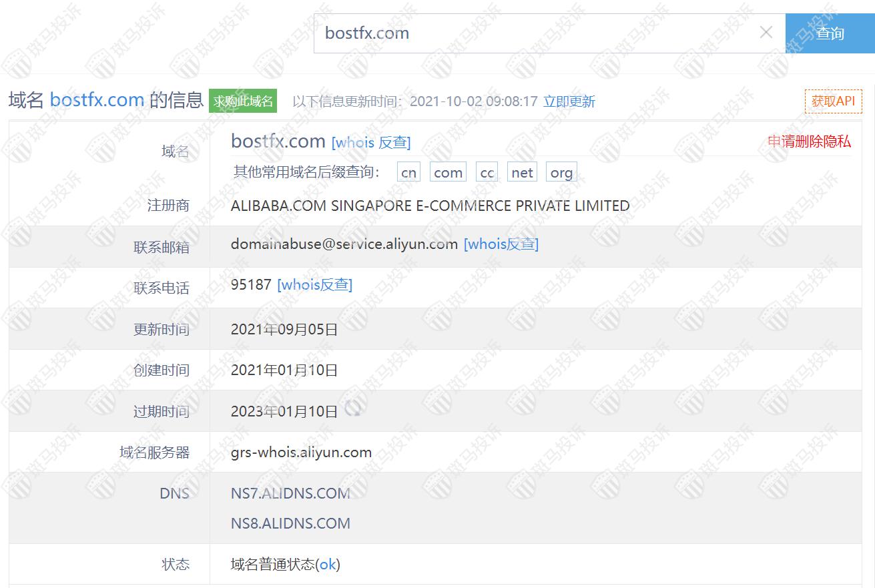Click 立即更新 to refresh the info
The image size is (875, 588).
coord(569,101)
